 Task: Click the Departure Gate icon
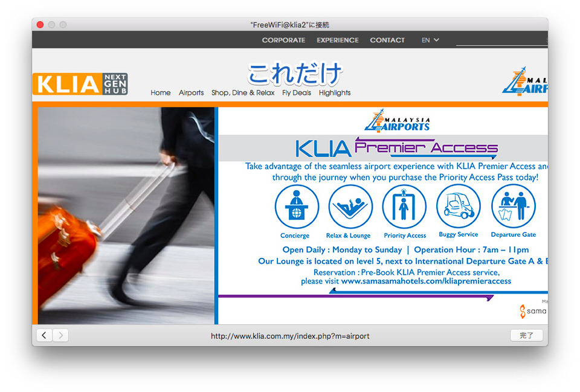click(x=514, y=206)
